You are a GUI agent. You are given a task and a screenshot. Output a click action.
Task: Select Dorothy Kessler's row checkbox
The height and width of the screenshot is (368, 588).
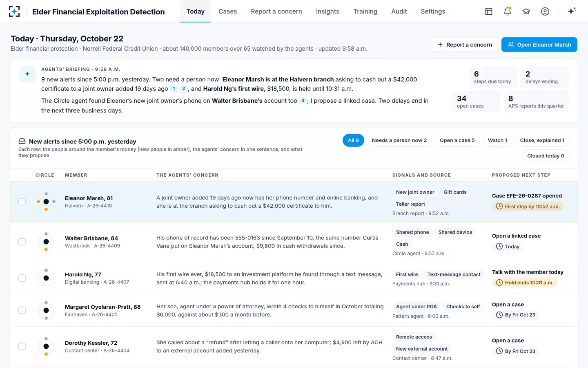(22, 346)
